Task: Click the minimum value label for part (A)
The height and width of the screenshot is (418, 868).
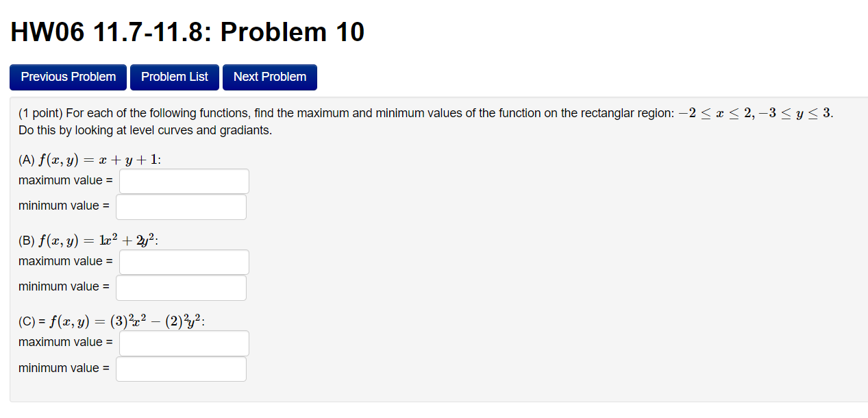Action: pyautogui.click(x=64, y=206)
